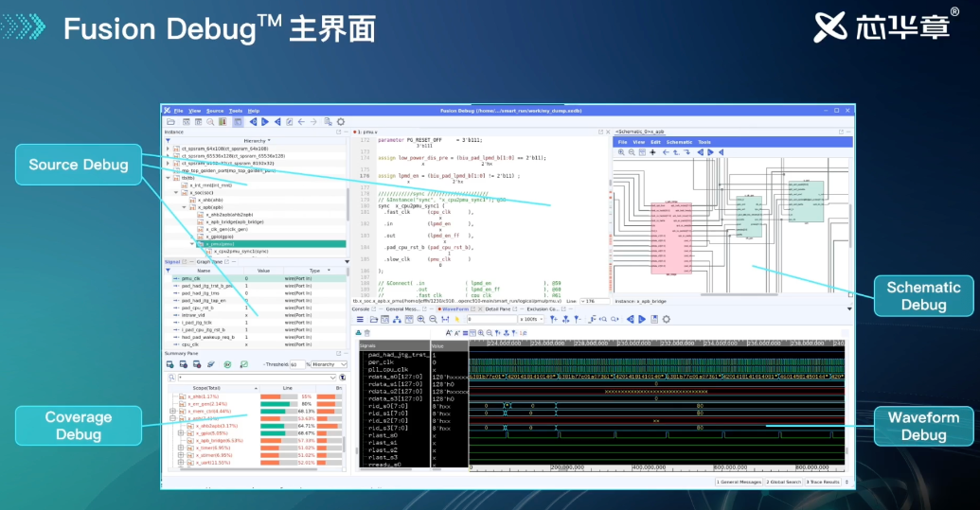
Task: Add a marker in the waveform toolbar
Action: point(553,319)
